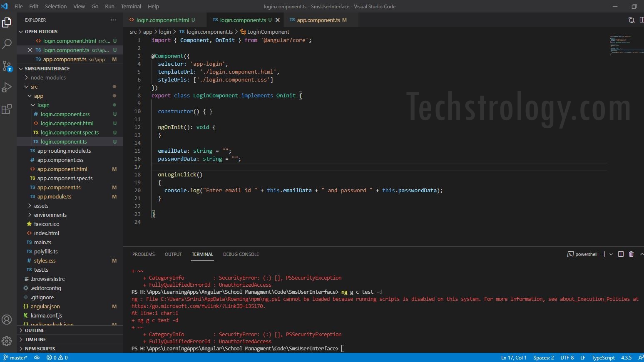Open the launch profile dropdown arrow

(611, 254)
